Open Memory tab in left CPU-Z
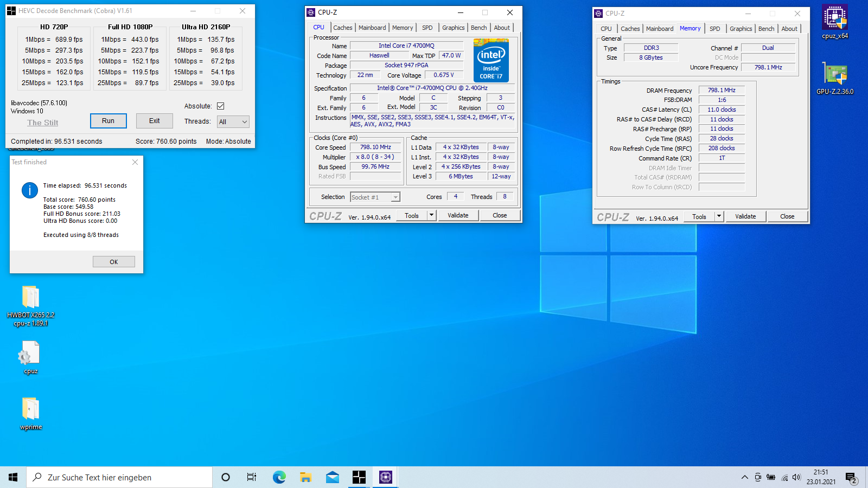 tap(403, 28)
